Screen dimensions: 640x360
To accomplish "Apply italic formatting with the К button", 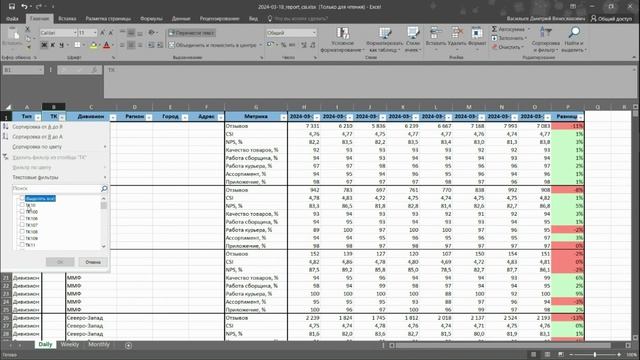I will 53,45.
